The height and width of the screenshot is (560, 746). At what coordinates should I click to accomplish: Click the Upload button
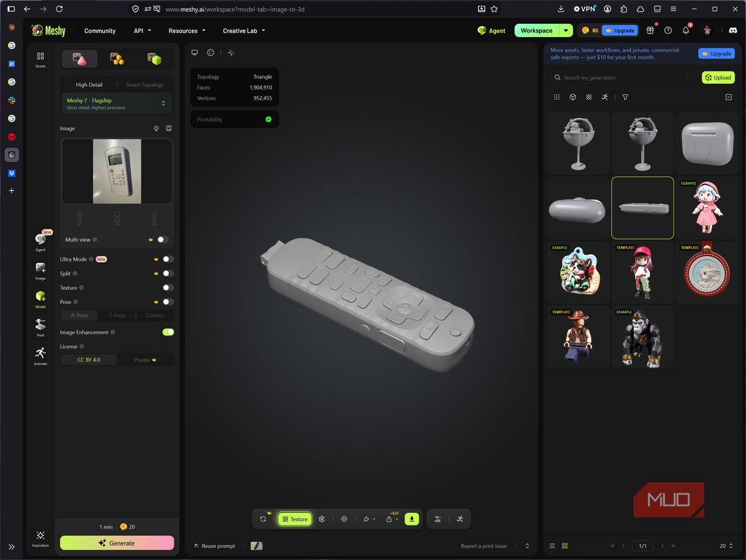tap(718, 78)
